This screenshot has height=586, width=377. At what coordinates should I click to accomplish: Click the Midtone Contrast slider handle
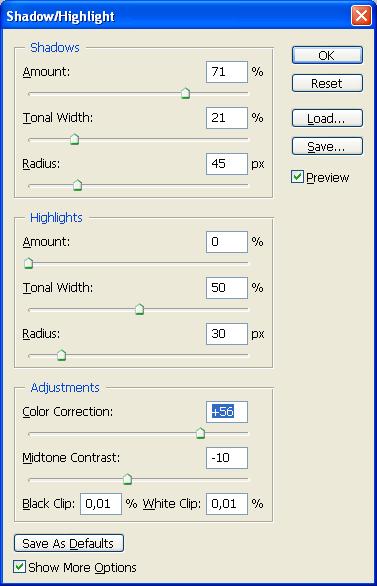pyautogui.click(x=127, y=479)
